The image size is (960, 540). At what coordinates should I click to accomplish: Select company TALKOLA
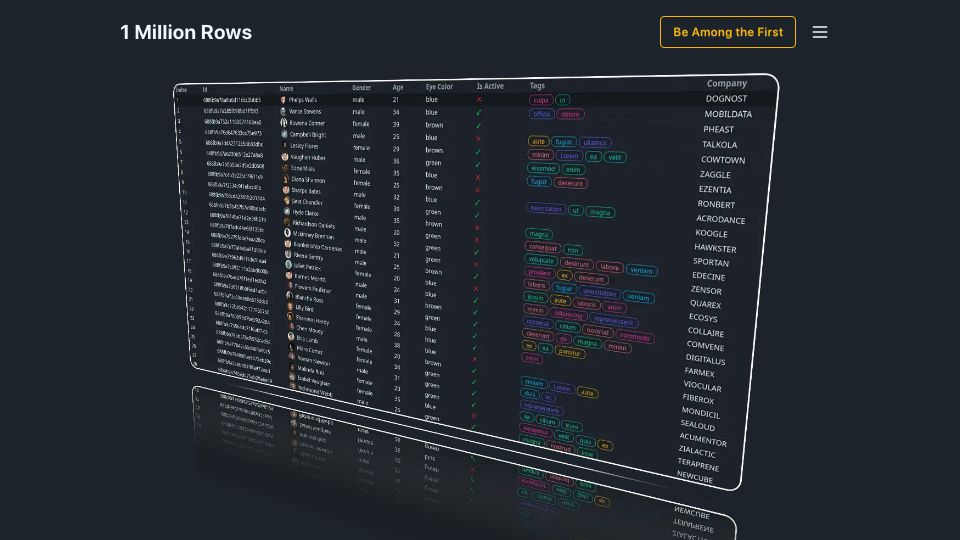(x=719, y=144)
